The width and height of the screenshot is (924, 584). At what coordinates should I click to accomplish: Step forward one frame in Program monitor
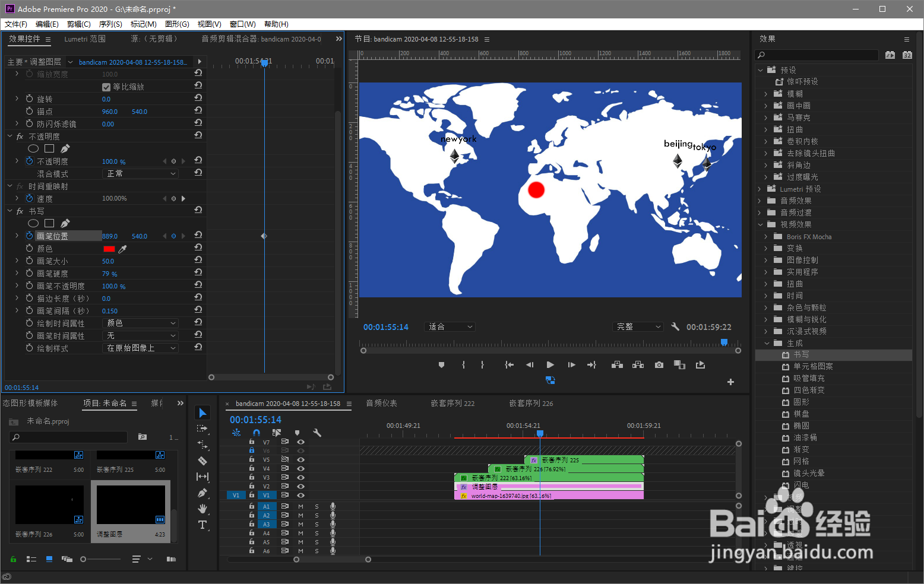point(571,365)
